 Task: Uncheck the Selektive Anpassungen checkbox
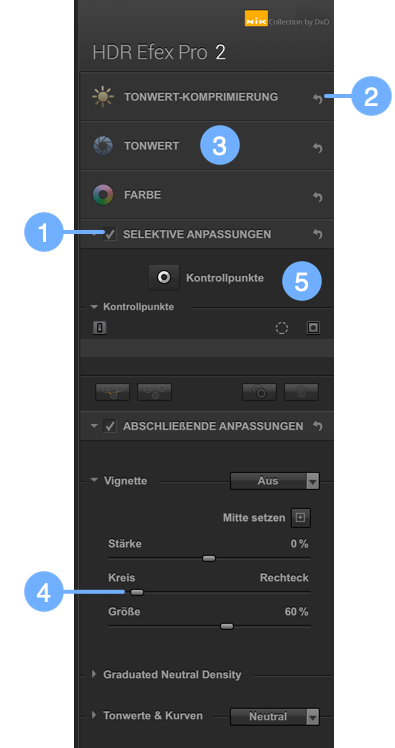tap(110, 234)
